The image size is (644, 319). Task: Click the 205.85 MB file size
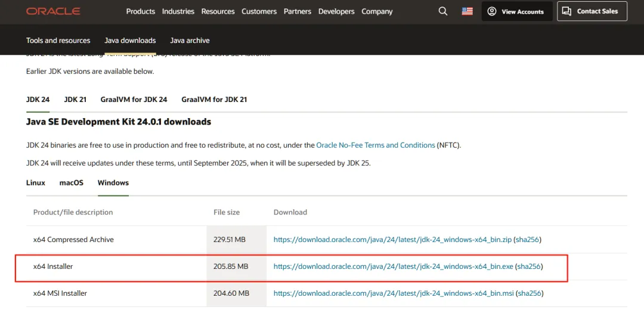(x=231, y=267)
